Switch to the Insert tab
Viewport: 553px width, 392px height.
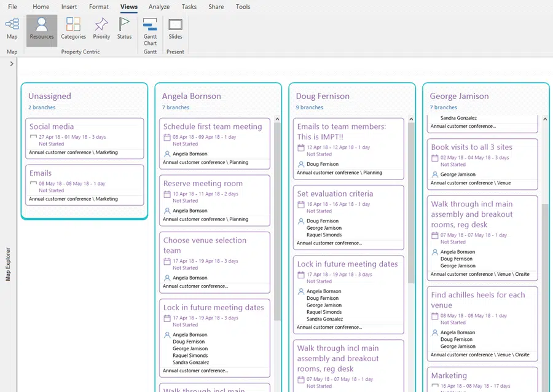[69, 7]
